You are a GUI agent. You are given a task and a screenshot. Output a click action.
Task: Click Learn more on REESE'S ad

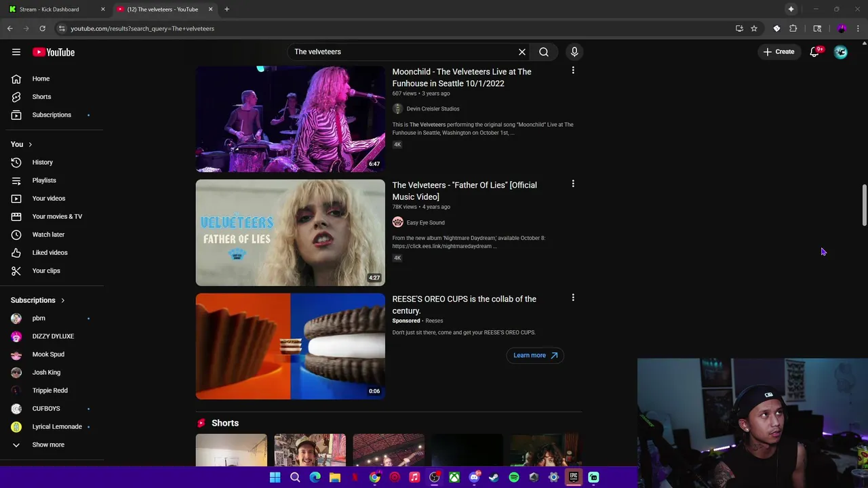pyautogui.click(x=535, y=355)
